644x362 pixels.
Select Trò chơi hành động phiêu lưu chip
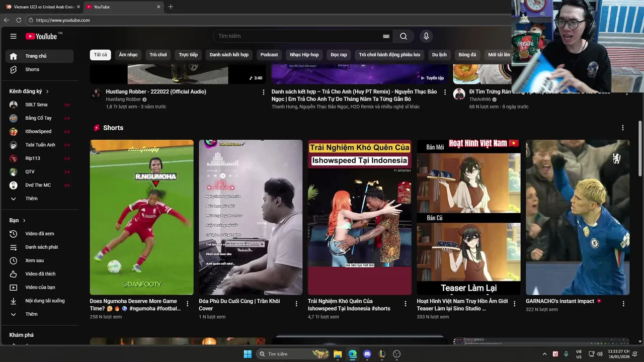point(389,55)
